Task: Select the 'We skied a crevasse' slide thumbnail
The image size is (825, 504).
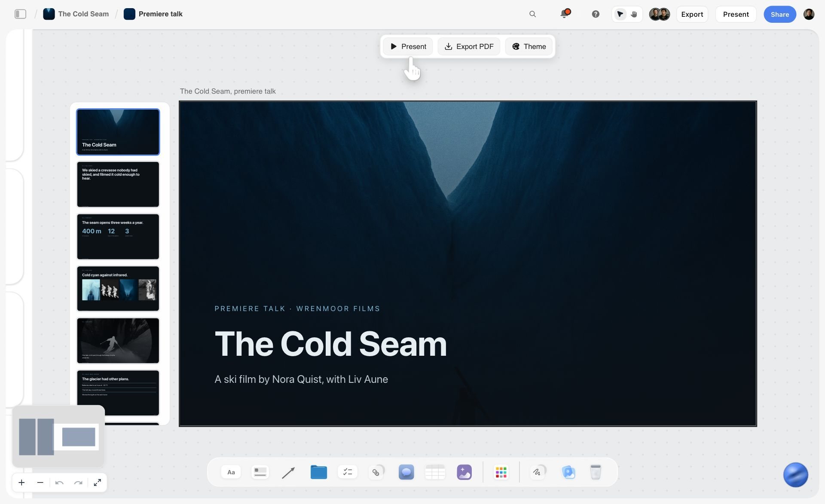Action: coord(118,184)
